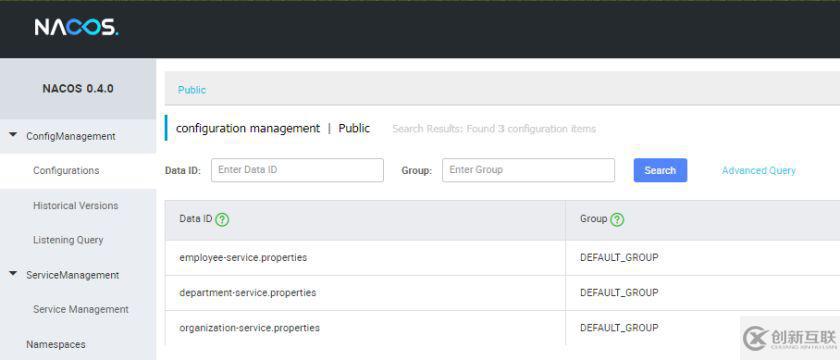Collapse the ServiceManagement menu arrow
The width and height of the screenshot is (840, 360).
(13, 274)
